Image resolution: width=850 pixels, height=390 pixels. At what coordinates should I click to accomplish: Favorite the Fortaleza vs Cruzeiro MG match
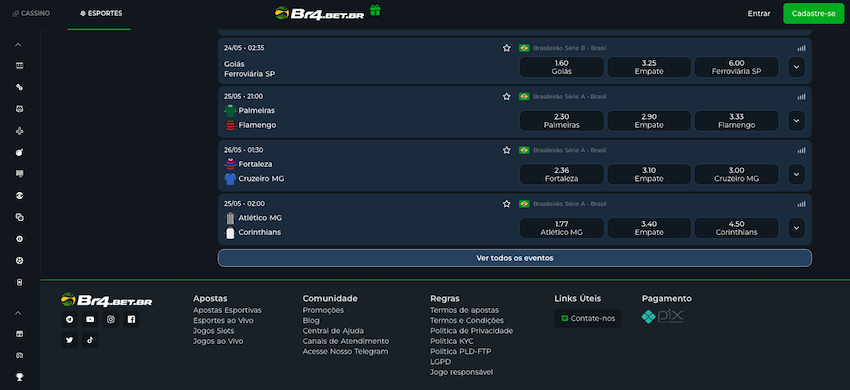point(507,150)
